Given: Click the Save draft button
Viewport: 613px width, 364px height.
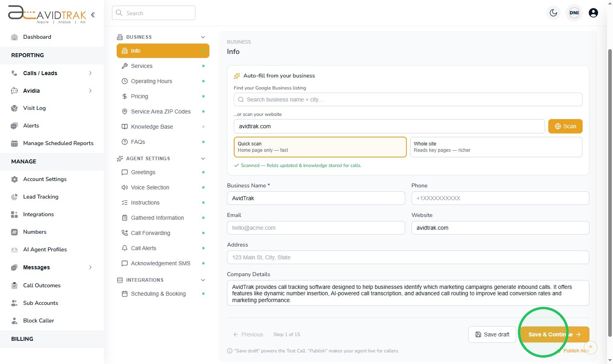Looking at the screenshot, I should pos(492,334).
